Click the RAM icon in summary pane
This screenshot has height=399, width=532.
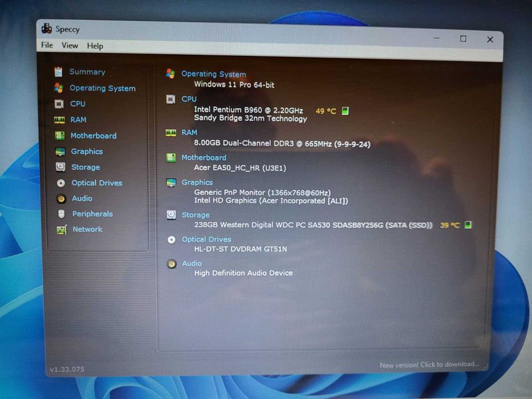pyautogui.click(x=170, y=133)
